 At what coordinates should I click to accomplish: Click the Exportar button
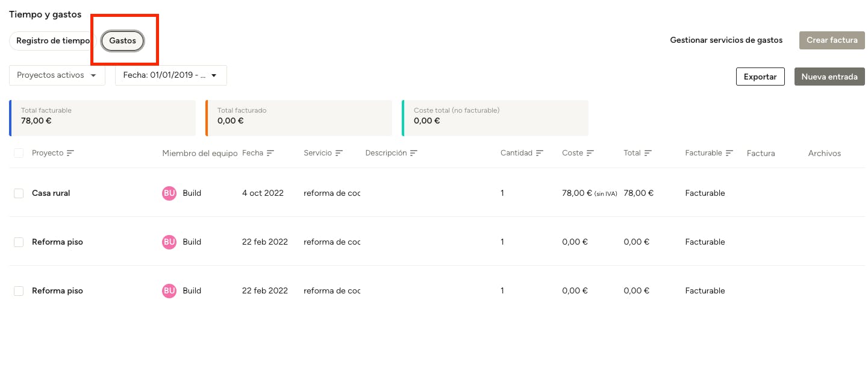[760, 77]
